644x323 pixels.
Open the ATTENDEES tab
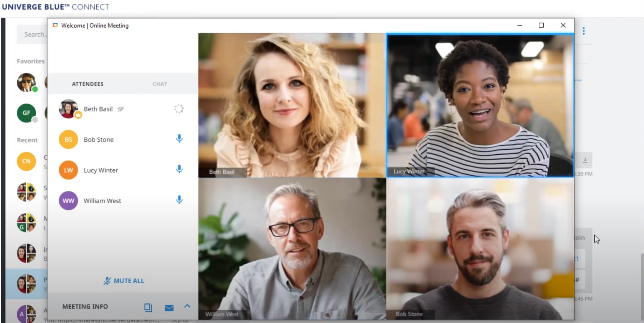point(88,84)
